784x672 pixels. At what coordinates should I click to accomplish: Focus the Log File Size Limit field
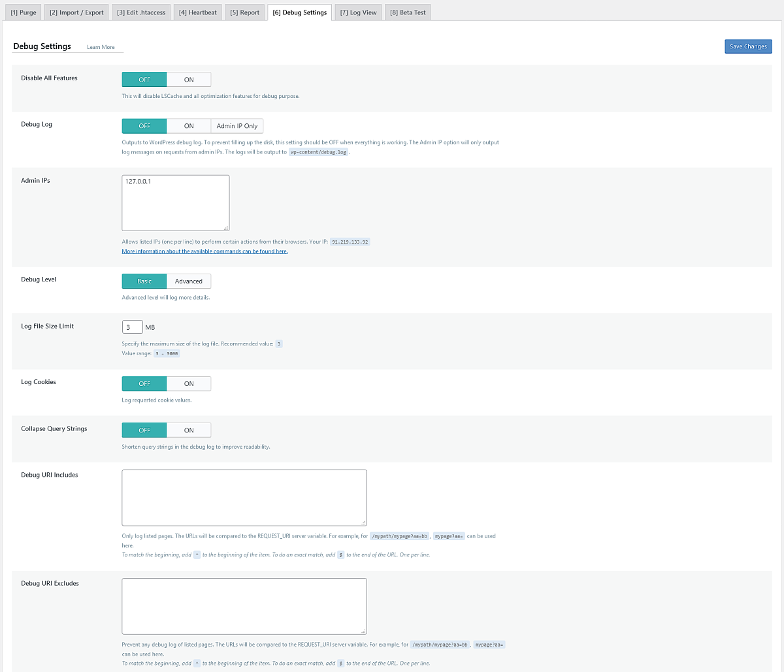(132, 327)
